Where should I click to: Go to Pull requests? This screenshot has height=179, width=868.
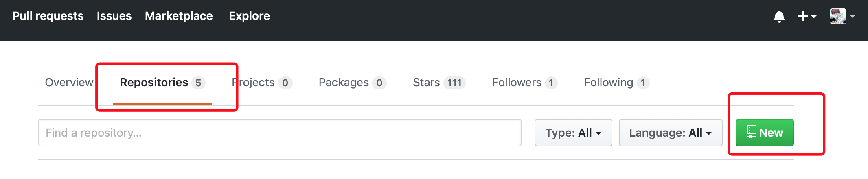click(48, 16)
